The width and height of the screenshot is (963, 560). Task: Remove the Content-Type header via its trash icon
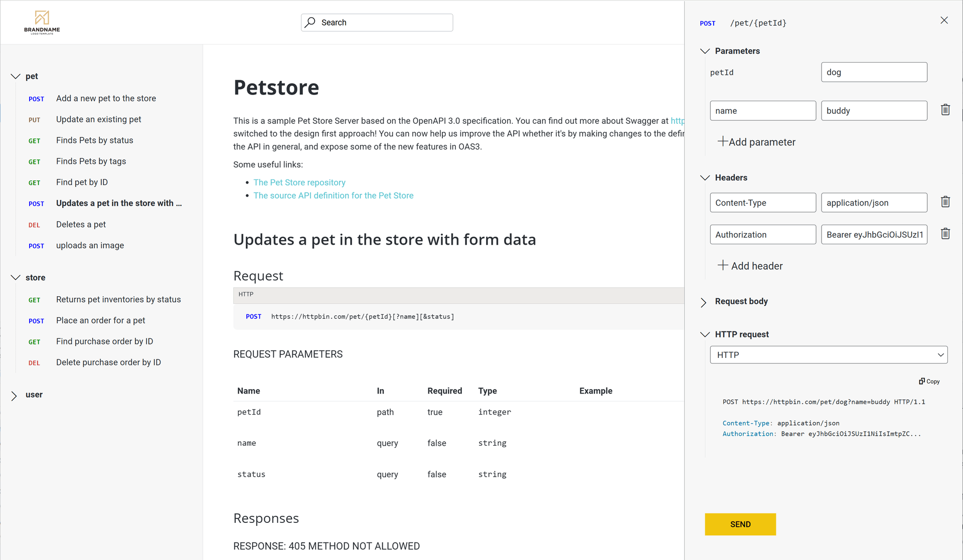[945, 202]
